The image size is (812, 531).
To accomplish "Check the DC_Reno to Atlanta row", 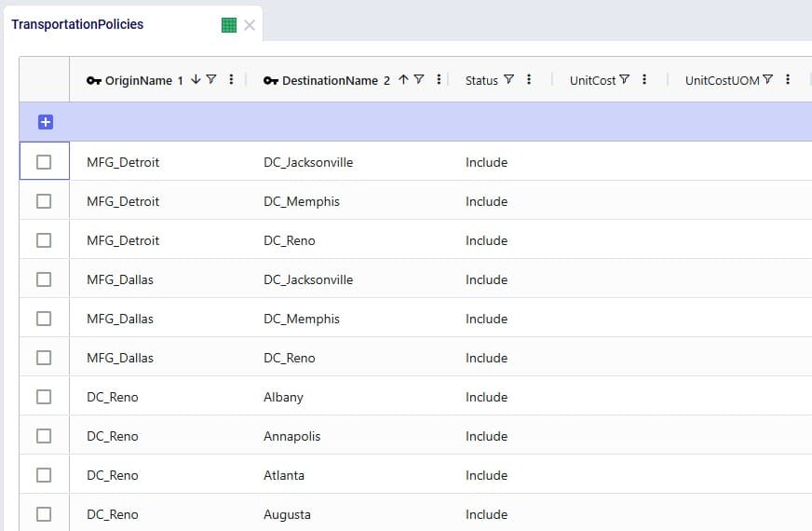I will point(44,475).
